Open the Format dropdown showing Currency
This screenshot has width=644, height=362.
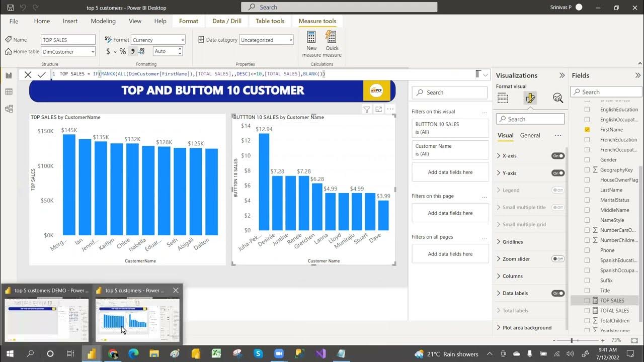pos(158,40)
